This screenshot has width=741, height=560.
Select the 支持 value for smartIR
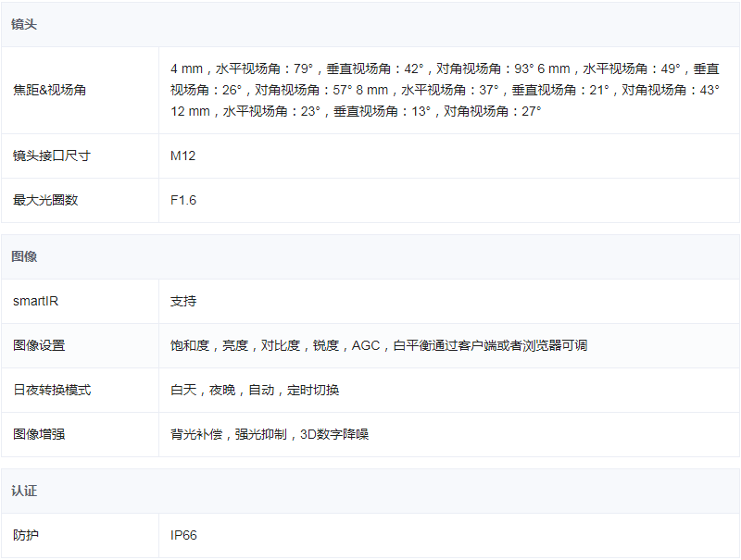click(x=183, y=301)
